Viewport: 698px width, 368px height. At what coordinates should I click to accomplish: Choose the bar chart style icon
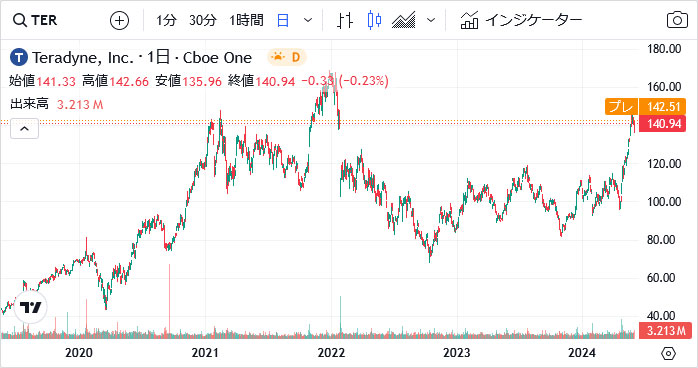click(x=345, y=20)
